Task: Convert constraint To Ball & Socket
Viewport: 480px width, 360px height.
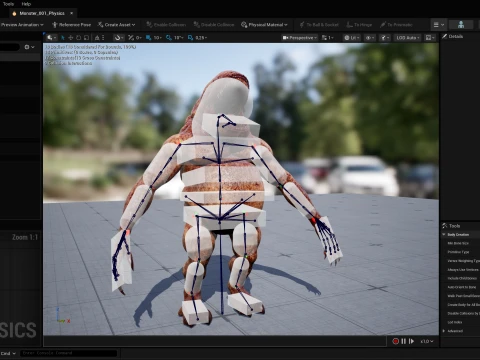Action: click(319, 25)
